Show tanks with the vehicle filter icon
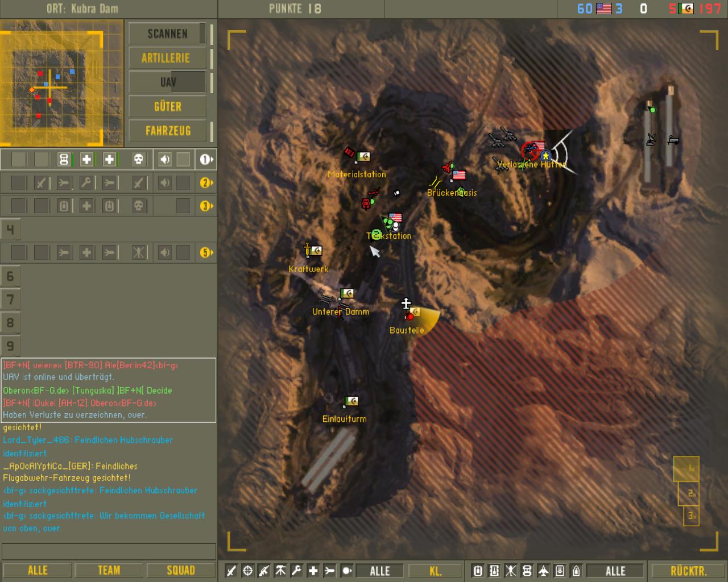Viewport: 728px width, 582px height. 478,571
